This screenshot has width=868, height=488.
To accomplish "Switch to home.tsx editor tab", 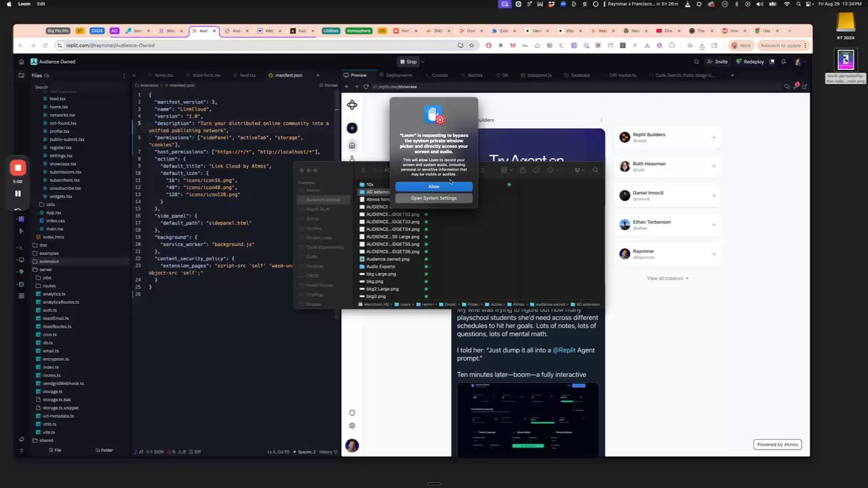I will [163, 75].
